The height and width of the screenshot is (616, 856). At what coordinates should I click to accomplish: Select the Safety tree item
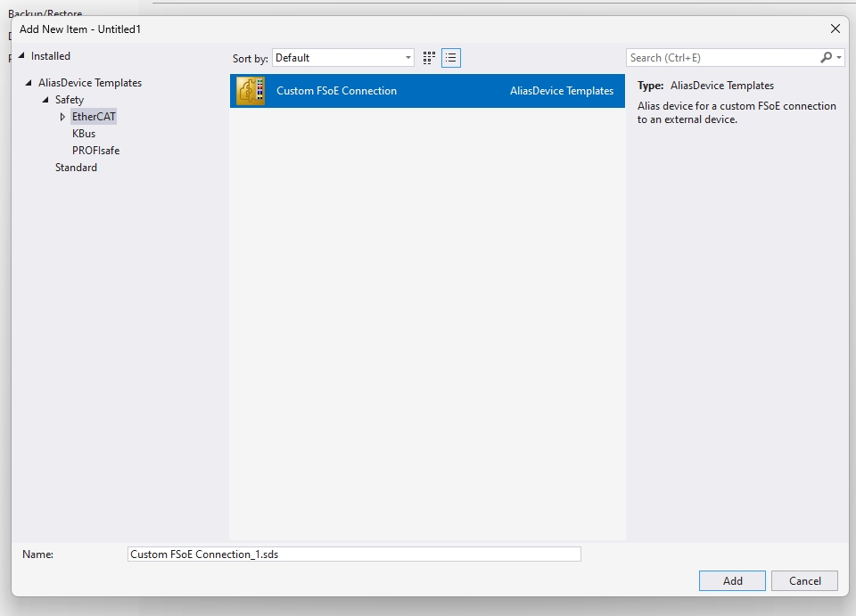tap(70, 100)
